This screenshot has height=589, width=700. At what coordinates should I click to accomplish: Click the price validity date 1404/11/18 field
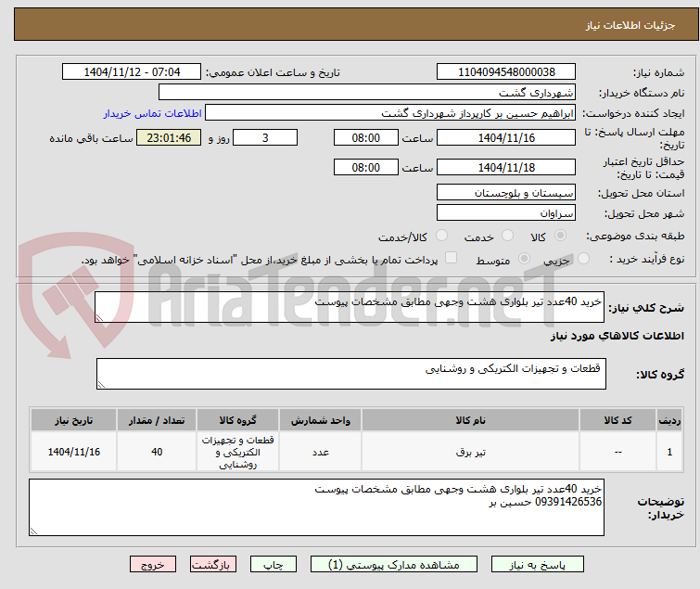click(506, 168)
